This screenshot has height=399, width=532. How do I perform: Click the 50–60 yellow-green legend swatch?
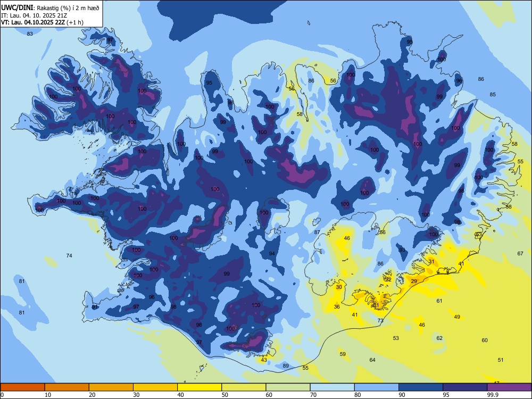pyautogui.click(x=244, y=387)
